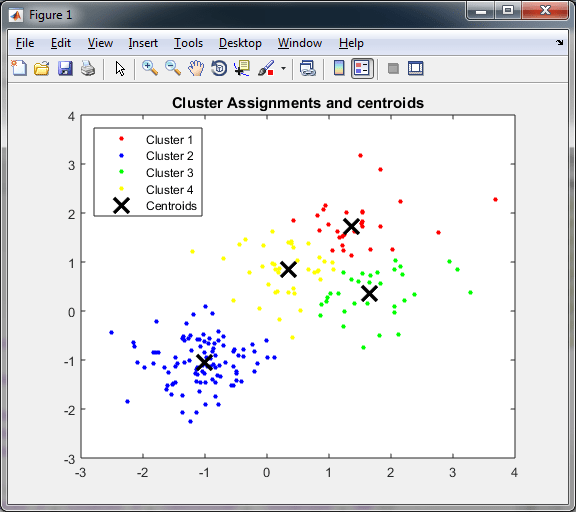The width and height of the screenshot is (576, 512).
Task: Activate the Zoom In tool
Action: pyautogui.click(x=150, y=68)
